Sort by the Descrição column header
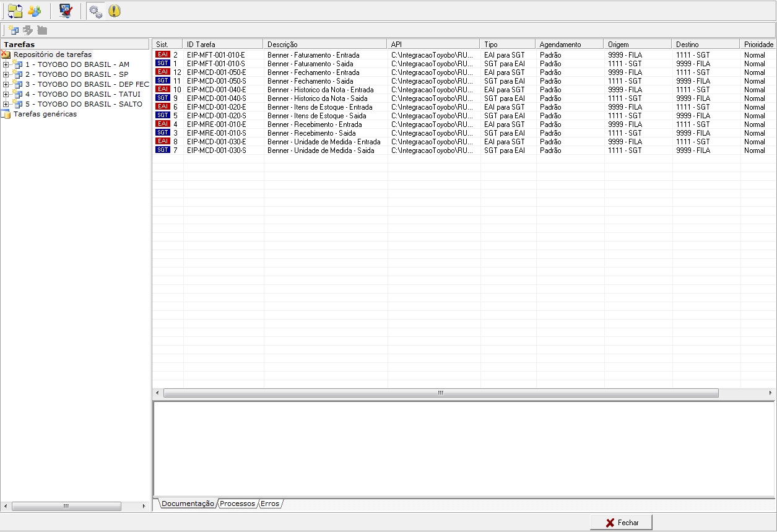This screenshot has width=777, height=532. pyautogui.click(x=325, y=45)
